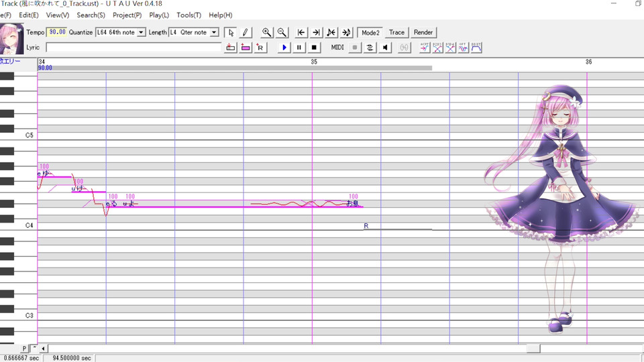This screenshot has width=644, height=362.
Task: Click the measure 36 marker in ruler
Action: [588, 62]
